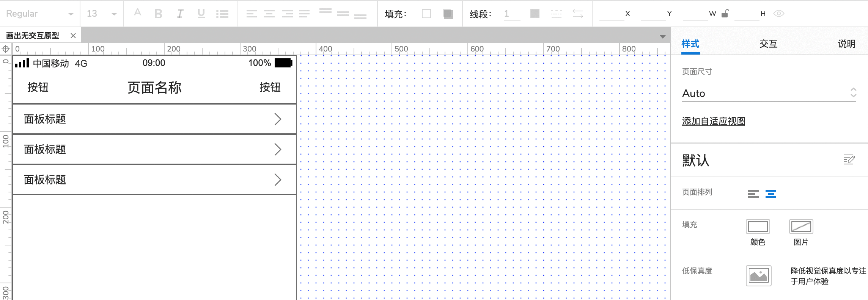Switch to the 交互 tab
Image resolution: width=868 pixels, height=300 pixels.
(x=769, y=44)
